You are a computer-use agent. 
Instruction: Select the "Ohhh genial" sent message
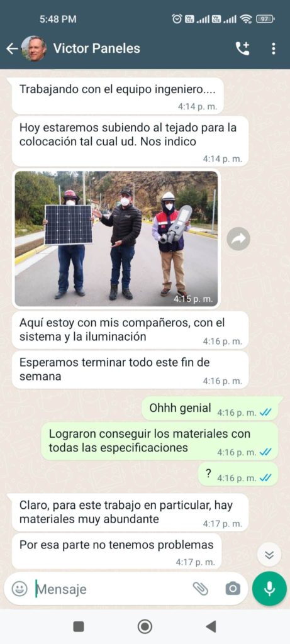210,409
